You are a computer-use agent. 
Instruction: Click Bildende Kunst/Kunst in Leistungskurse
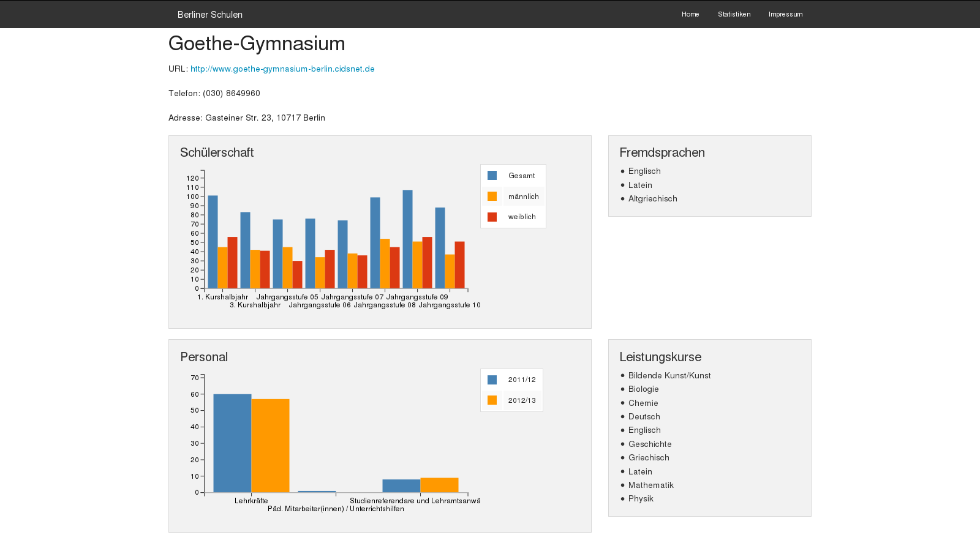669,375
